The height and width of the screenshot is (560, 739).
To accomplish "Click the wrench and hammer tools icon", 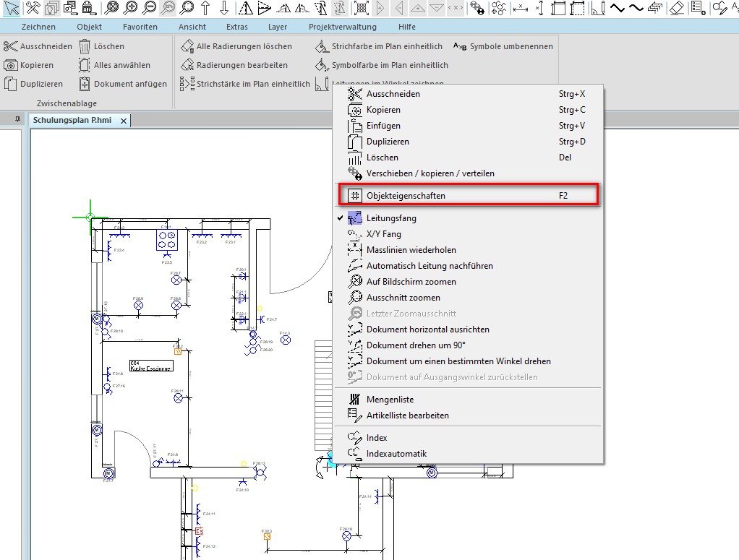I will pos(33,8).
